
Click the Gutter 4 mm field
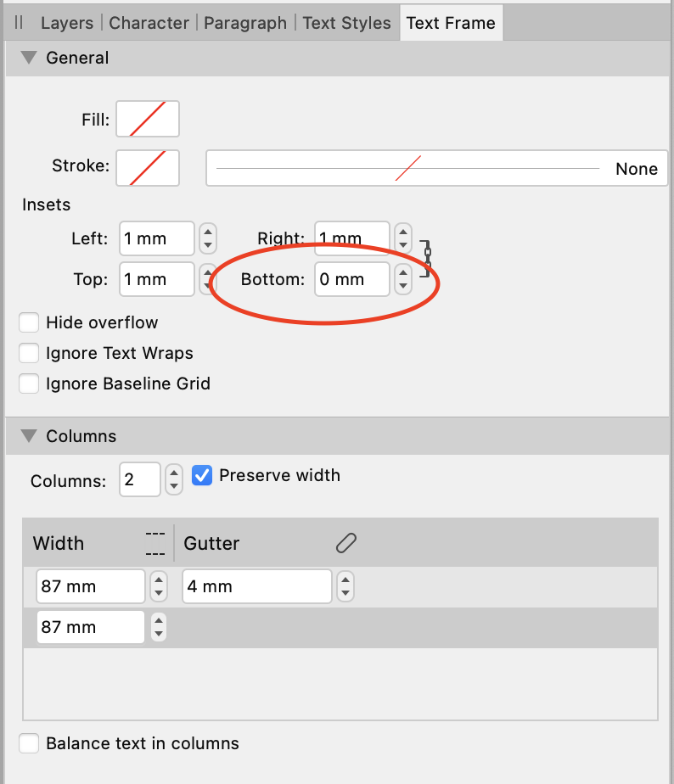click(x=256, y=586)
